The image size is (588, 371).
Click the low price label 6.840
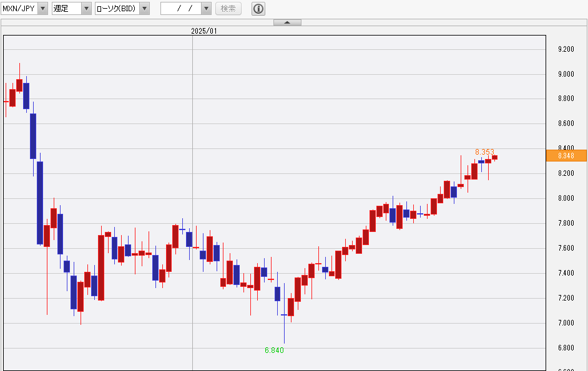tap(274, 350)
